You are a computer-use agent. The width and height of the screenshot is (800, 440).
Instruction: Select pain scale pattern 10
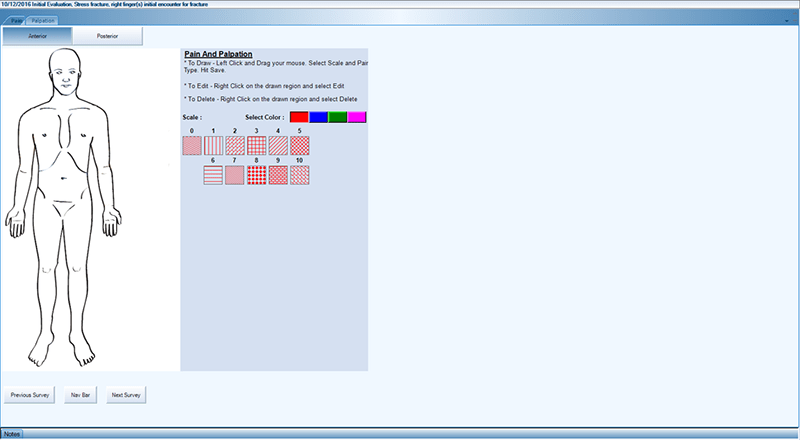299,175
